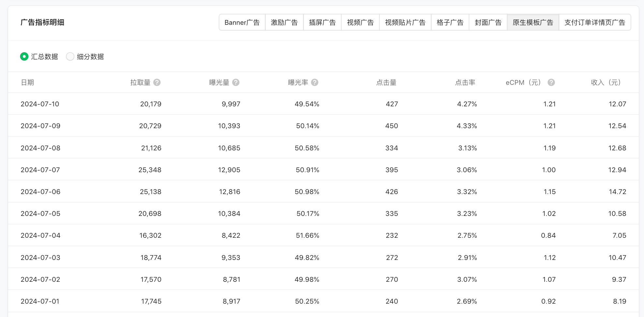Image resolution: width=644 pixels, height=317 pixels.
Task: Open the 支付订单详情页广告 tab
Action: pos(595,22)
